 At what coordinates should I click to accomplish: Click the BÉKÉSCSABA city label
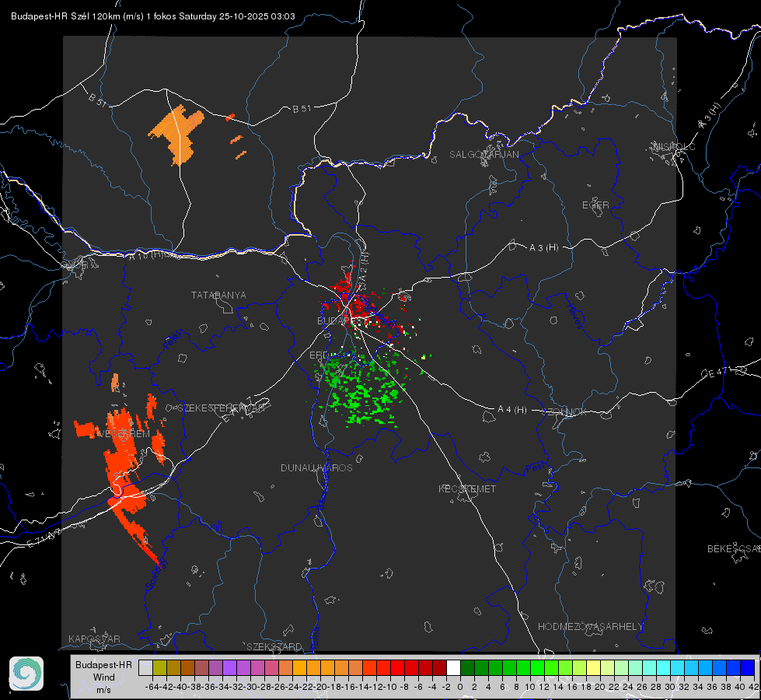coord(734,548)
